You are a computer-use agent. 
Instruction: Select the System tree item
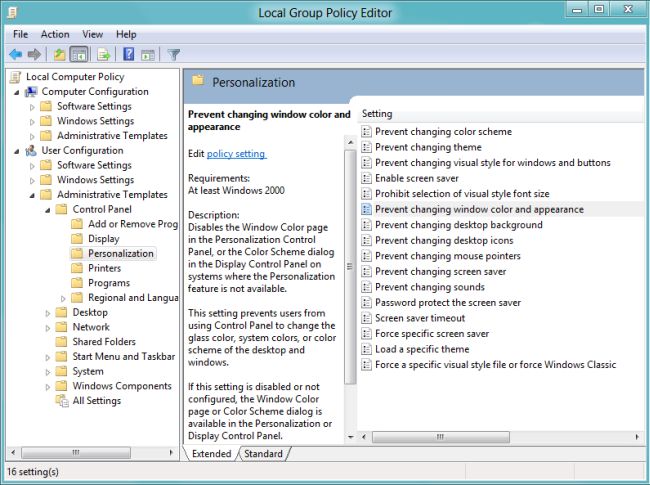tap(88, 371)
